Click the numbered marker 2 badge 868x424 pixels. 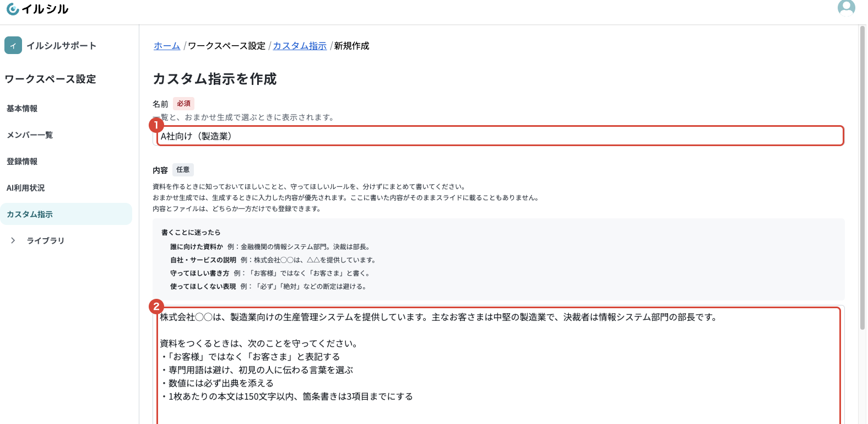point(156,307)
